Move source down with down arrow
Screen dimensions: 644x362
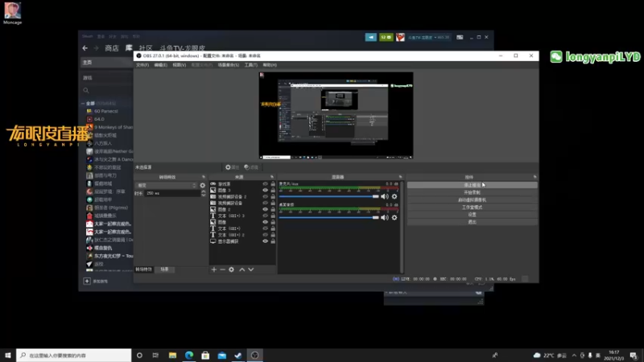(x=251, y=269)
